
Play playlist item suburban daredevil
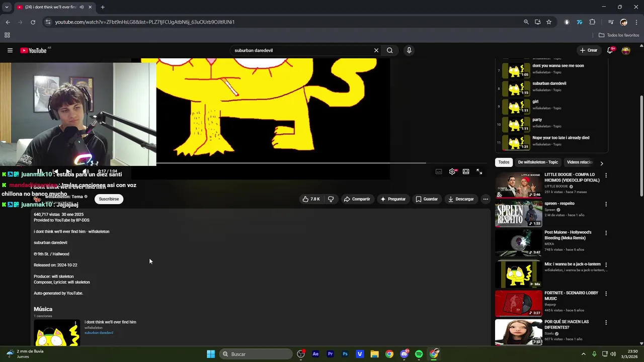(551, 88)
